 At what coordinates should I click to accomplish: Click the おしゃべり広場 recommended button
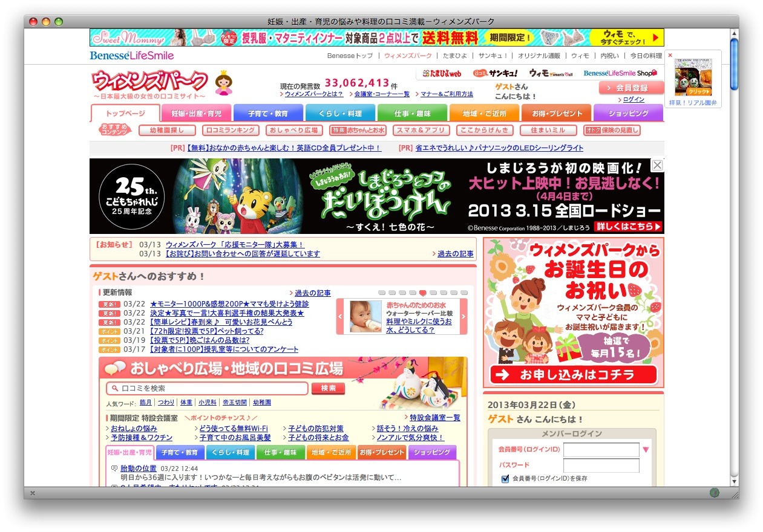294,130
